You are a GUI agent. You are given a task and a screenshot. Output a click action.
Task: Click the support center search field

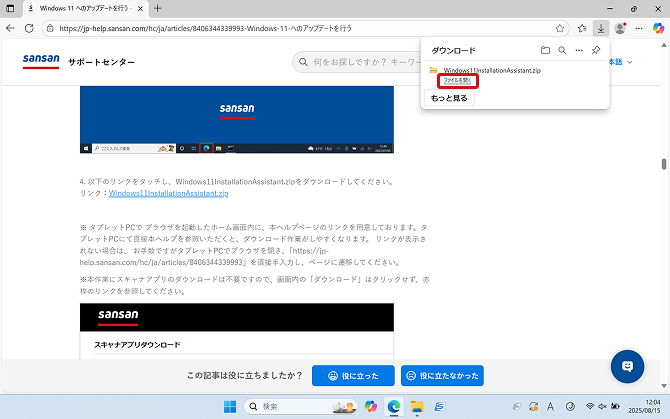pyautogui.click(x=360, y=63)
